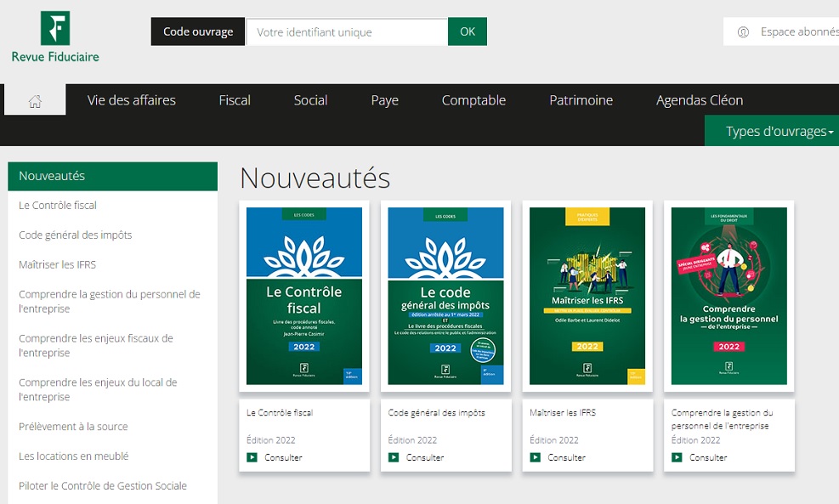Open the Comprendre la gestion du personnel book cover

729,296
